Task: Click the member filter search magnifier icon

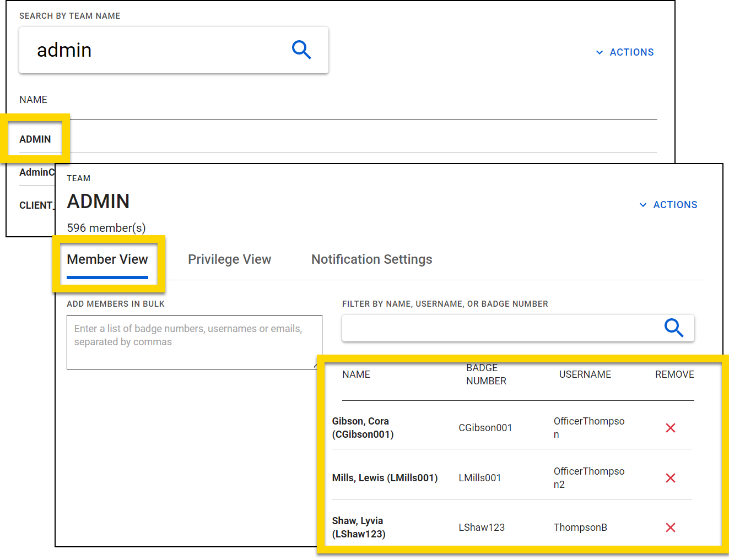Action: coord(673,328)
